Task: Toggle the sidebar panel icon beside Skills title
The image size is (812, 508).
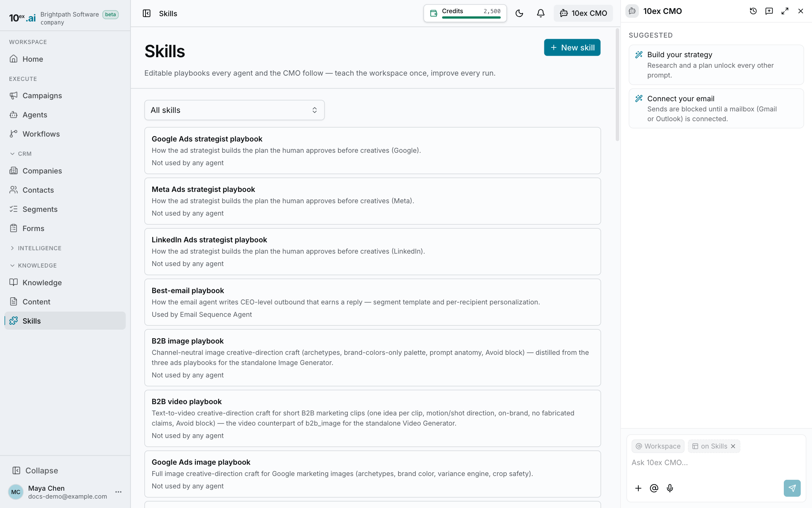Action: [147, 14]
